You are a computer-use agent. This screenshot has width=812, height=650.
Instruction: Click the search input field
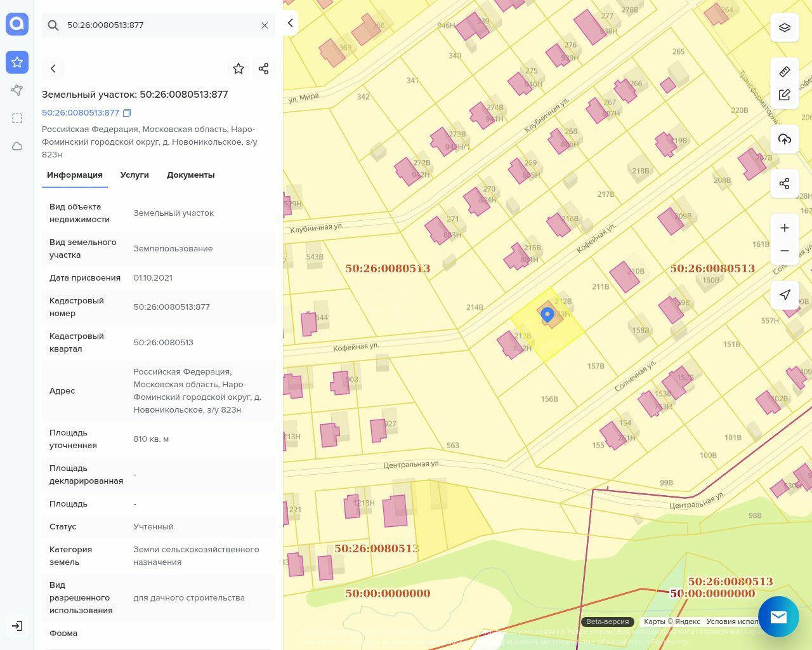coord(159,25)
